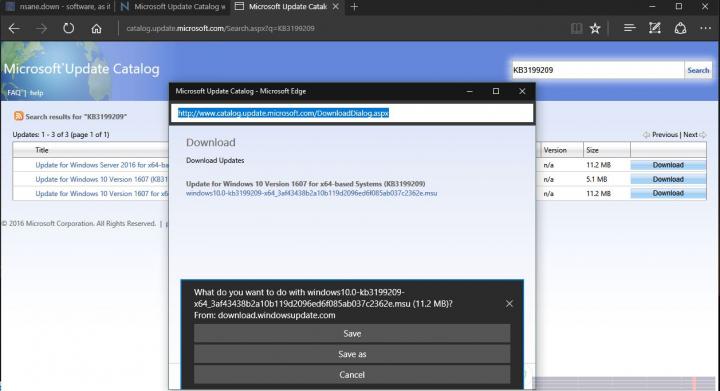Open Update for Windows Server 2016 title link
Viewport: 720px width, 391px height.
[x=102, y=165]
